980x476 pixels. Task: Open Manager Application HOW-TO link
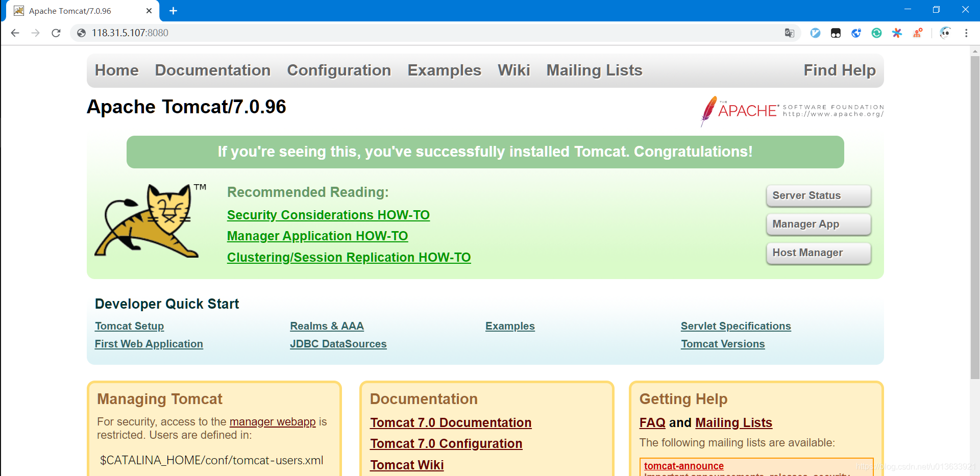[x=317, y=236]
